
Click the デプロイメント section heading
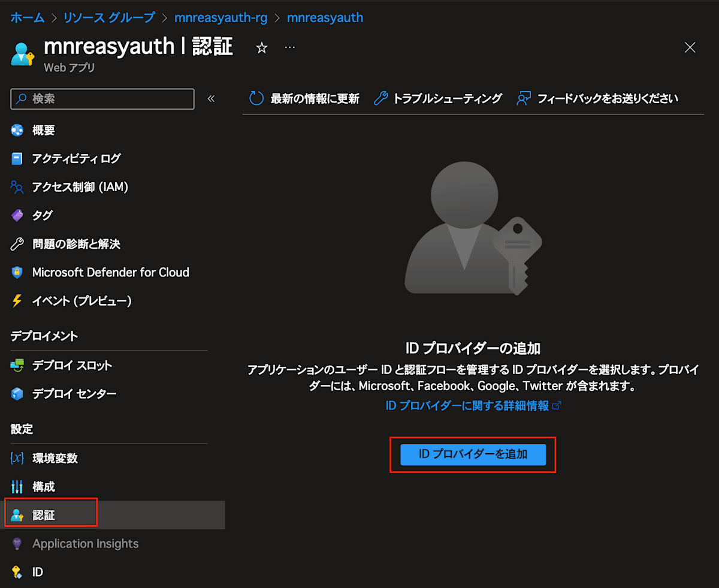44,336
